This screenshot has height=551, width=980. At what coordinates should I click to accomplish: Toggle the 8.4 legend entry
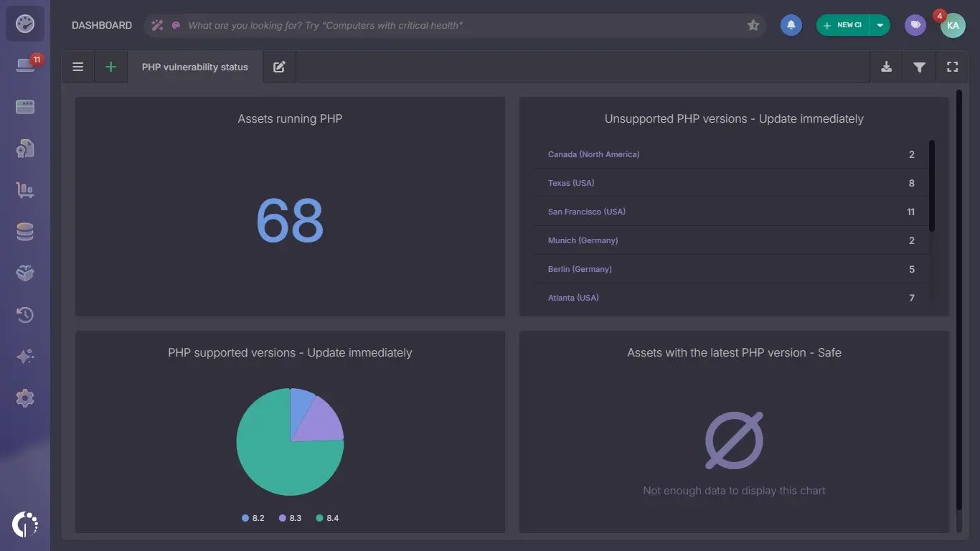coord(327,518)
